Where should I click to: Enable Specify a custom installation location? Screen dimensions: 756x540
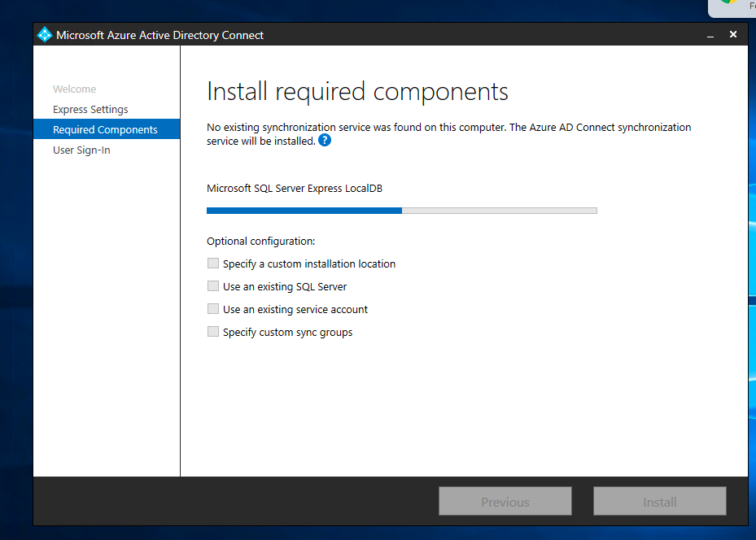[213, 263]
